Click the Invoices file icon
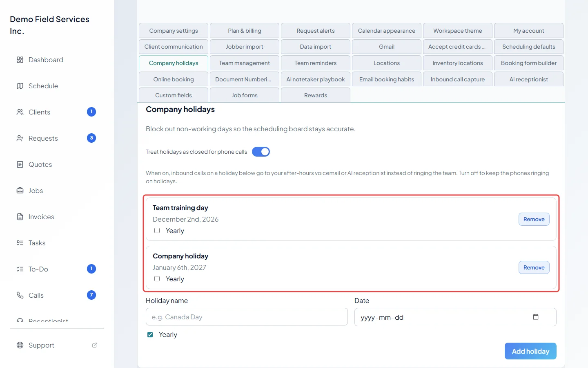The height and width of the screenshot is (368, 588). click(20, 217)
